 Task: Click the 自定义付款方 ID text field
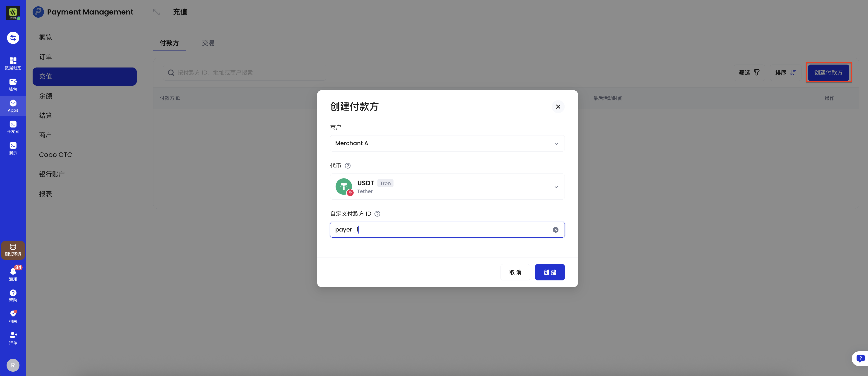[x=438, y=230]
